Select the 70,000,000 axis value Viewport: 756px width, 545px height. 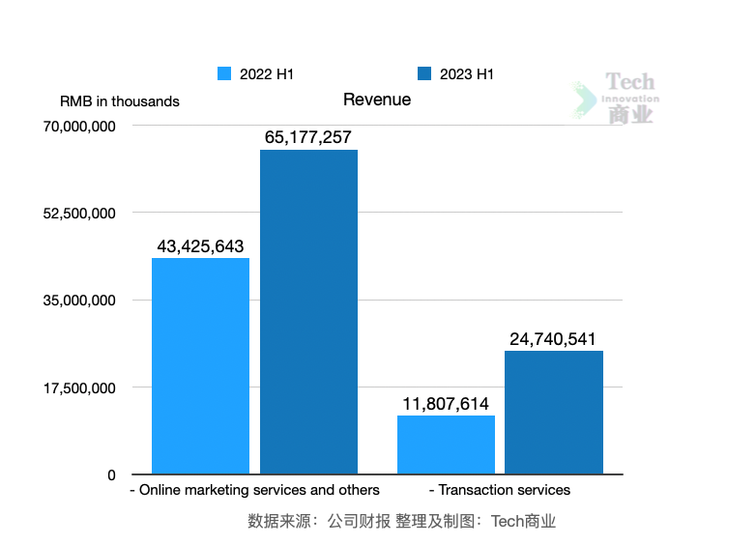[80, 126]
